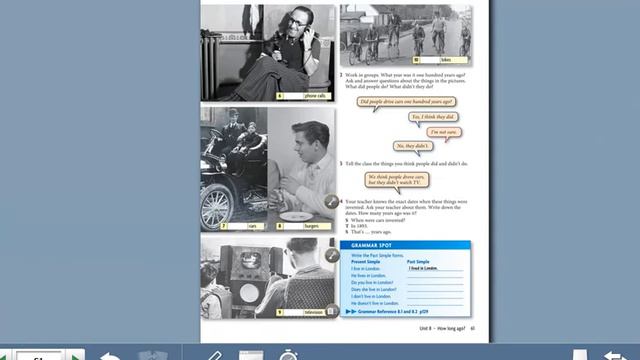Click the answer key icon beside Grammar Spot
The width and height of the screenshot is (640, 360).
[332, 256]
